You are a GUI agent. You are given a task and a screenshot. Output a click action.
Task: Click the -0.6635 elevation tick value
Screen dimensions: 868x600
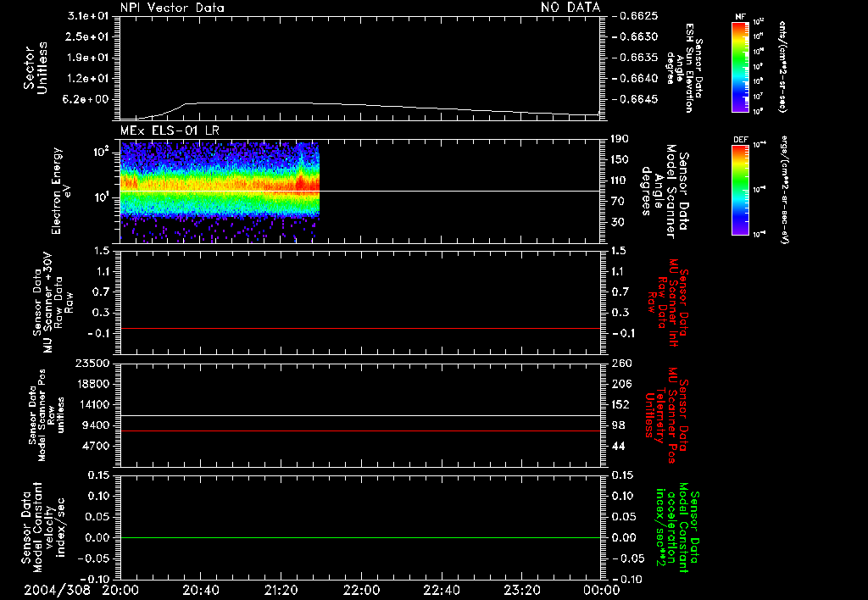[x=636, y=58]
